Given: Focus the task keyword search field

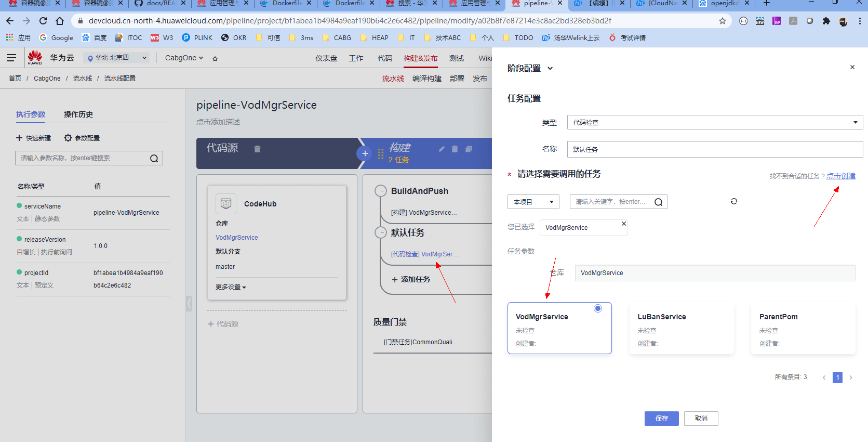Looking at the screenshot, I should (618, 202).
